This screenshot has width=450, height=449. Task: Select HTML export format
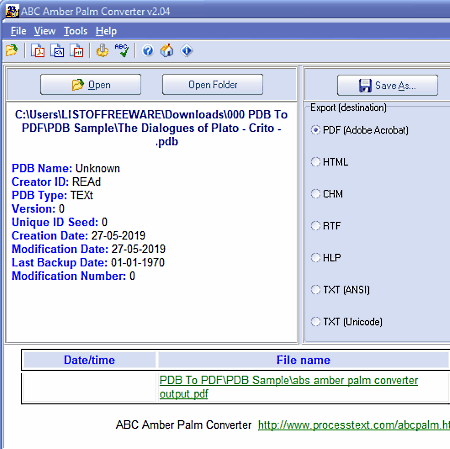(x=329, y=162)
